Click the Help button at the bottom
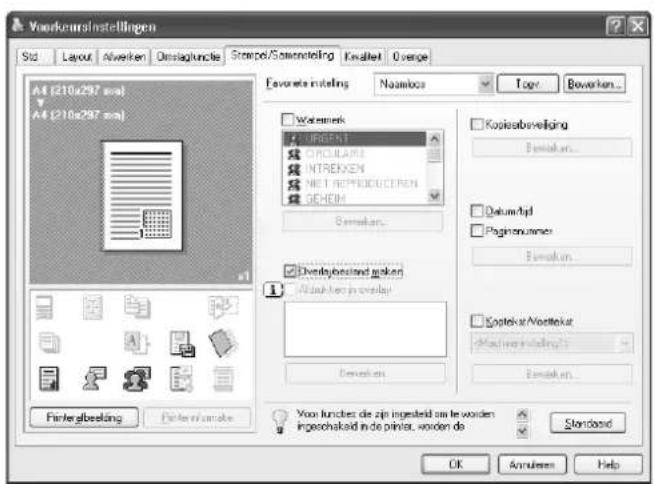Image resolution: width=654 pixels, height=484 pixels. [608, 464]
